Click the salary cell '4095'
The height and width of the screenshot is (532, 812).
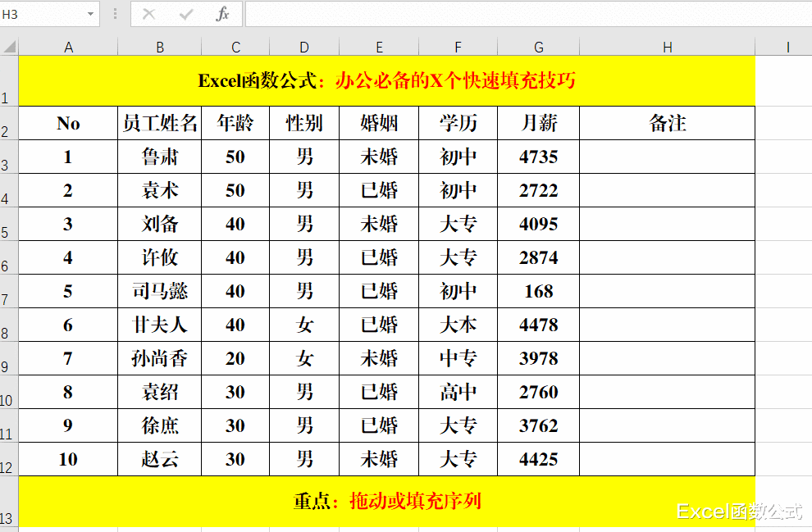539,224
